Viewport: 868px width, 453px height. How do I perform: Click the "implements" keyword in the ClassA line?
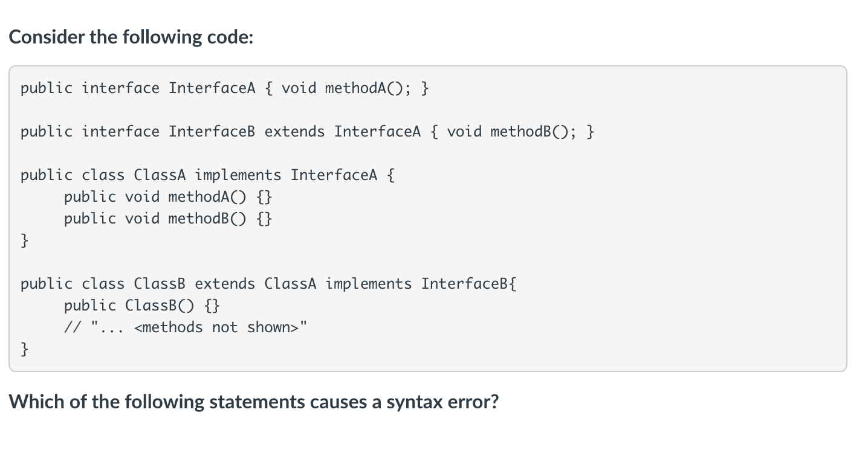point(238,175)
